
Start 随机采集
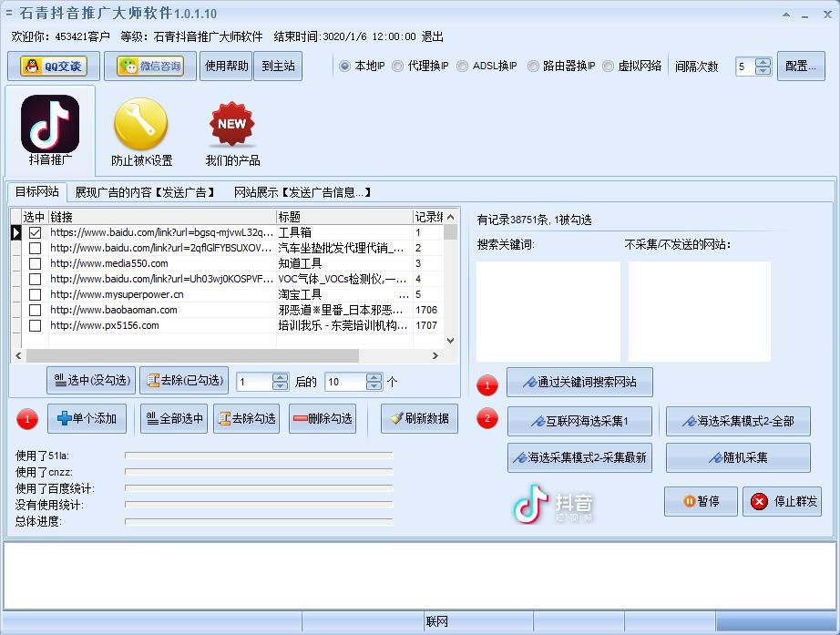click(x=738, y=457)
